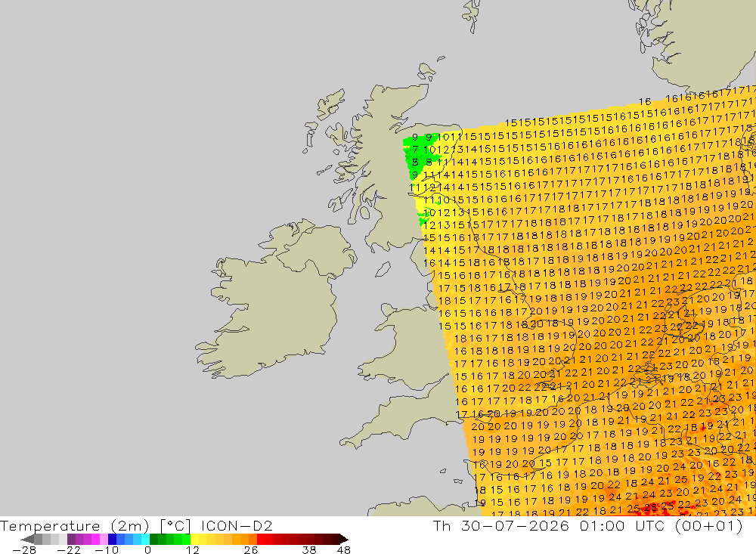The height and width of the screenshot is (554, 756).
Task: Click the -22 legend value
Action: click(69, 550)
